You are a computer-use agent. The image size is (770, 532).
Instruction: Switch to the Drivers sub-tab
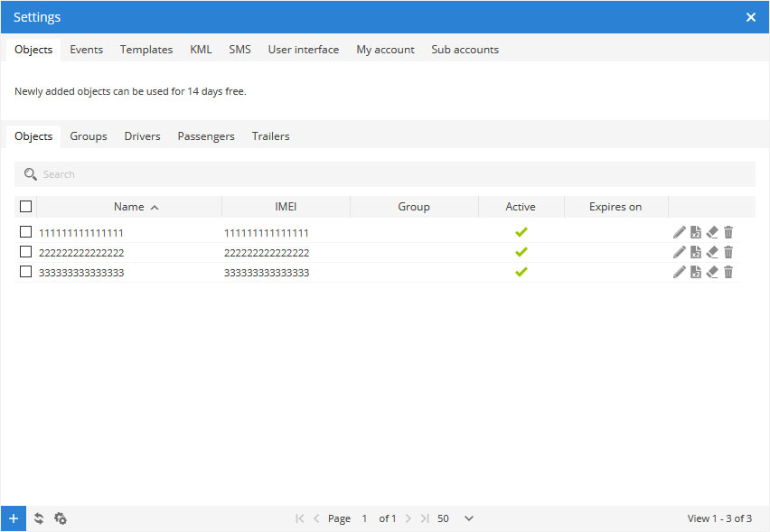[x=143, y=136]
